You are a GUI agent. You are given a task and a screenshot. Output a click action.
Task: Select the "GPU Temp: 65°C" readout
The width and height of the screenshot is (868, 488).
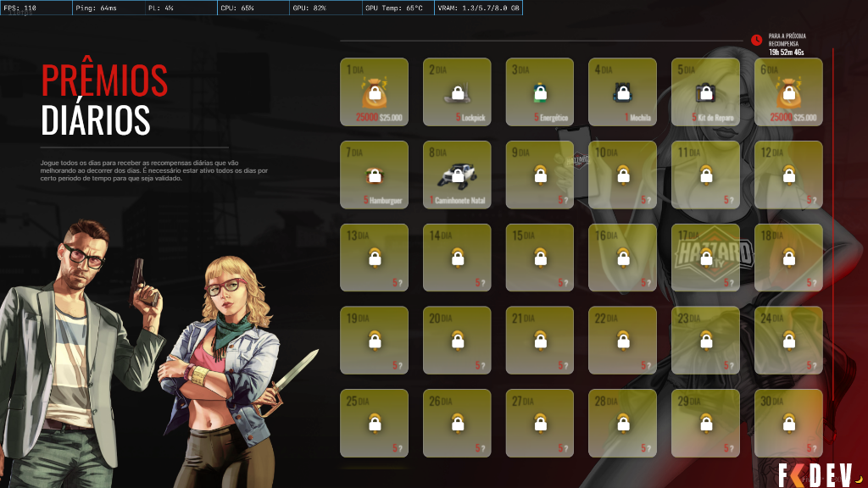pyautogui.click(x=393, y=8)
